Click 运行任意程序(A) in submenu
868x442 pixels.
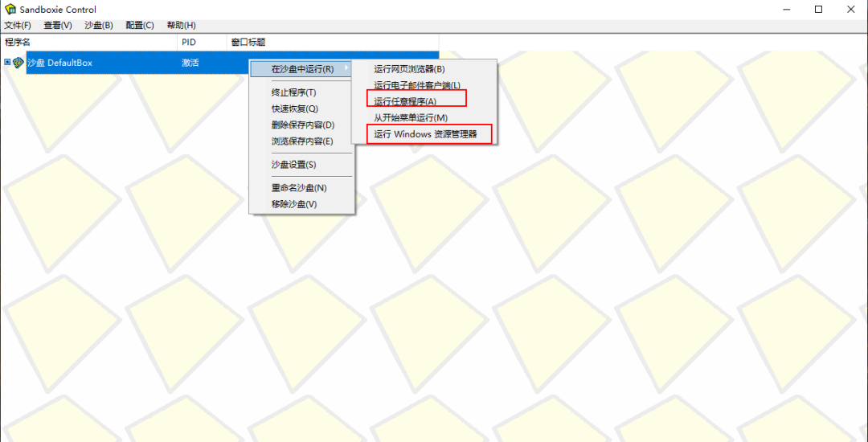click(405, 101)
